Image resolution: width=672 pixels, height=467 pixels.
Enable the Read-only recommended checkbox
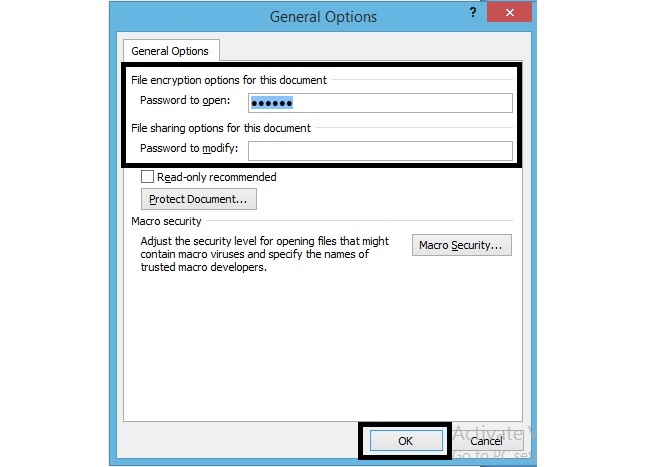148,177
